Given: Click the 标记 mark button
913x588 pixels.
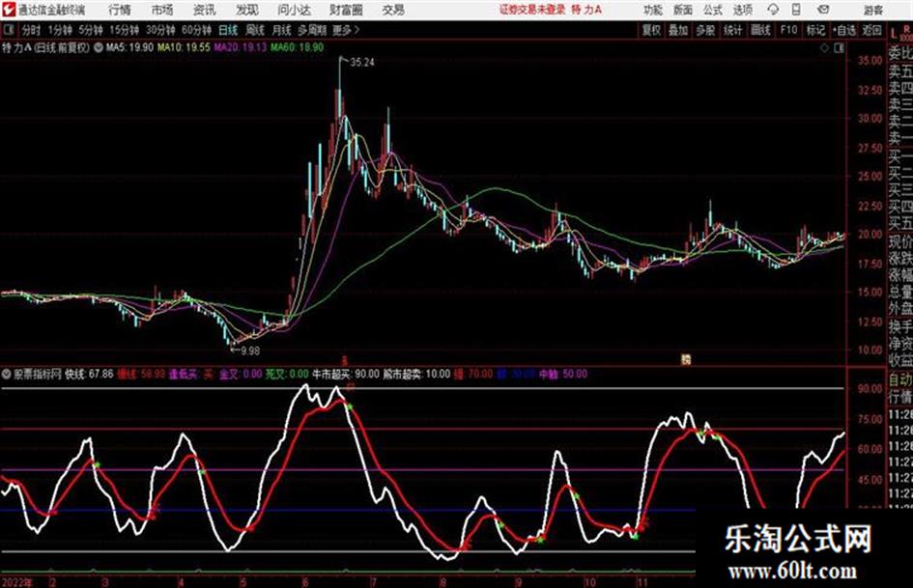Looking at the screenshot, I should (815, 30).
